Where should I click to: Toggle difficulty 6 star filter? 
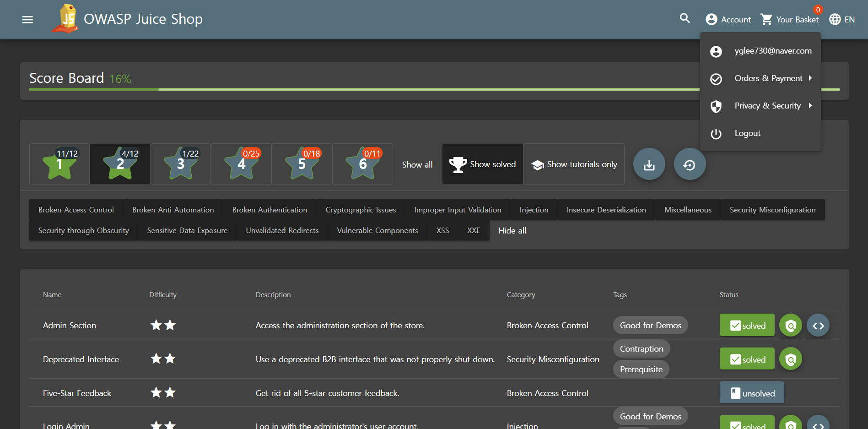click(362, 164)
